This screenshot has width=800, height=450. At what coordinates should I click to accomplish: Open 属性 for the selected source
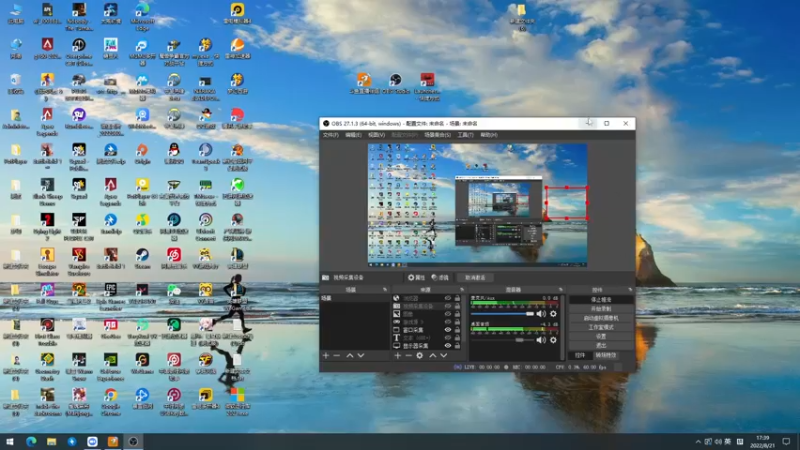click(416, 278)
